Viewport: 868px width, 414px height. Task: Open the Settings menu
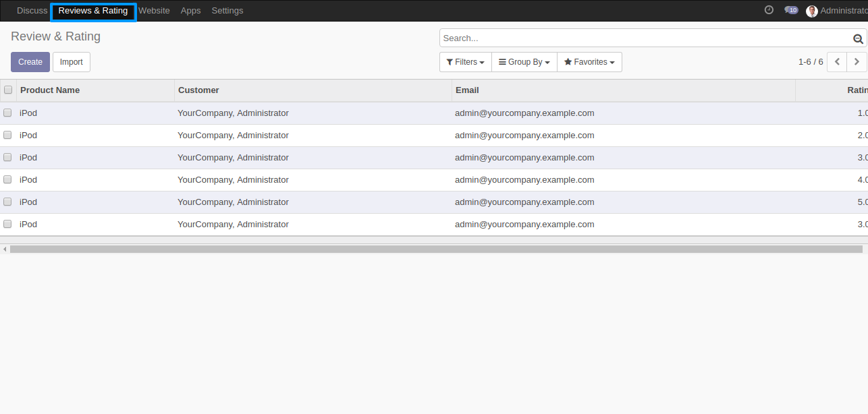pos(227,11)
